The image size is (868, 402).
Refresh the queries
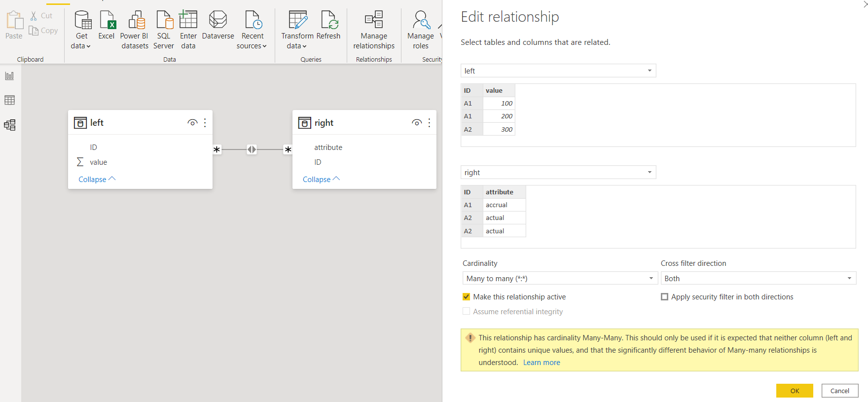(328, 20)
